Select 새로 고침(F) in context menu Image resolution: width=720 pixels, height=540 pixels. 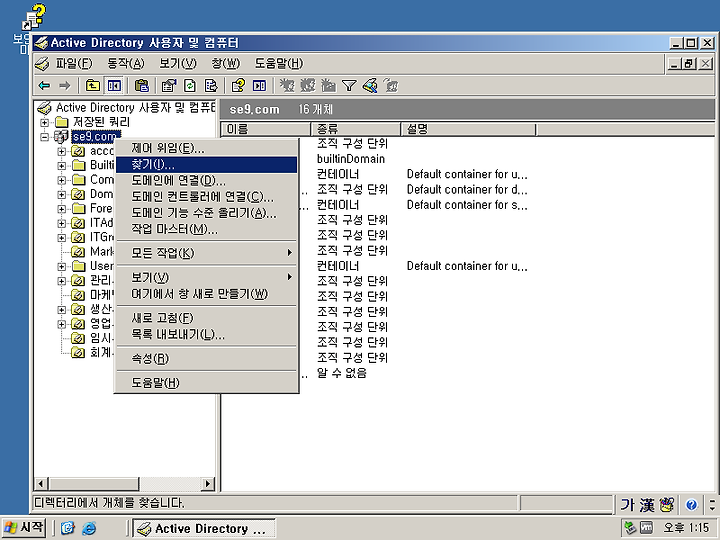coord(206,318)
